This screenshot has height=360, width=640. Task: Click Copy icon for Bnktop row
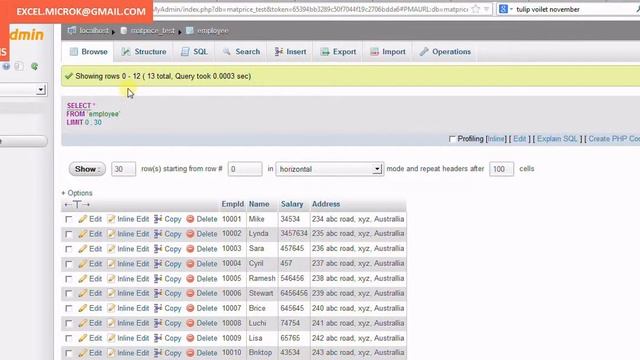[158, 353]
